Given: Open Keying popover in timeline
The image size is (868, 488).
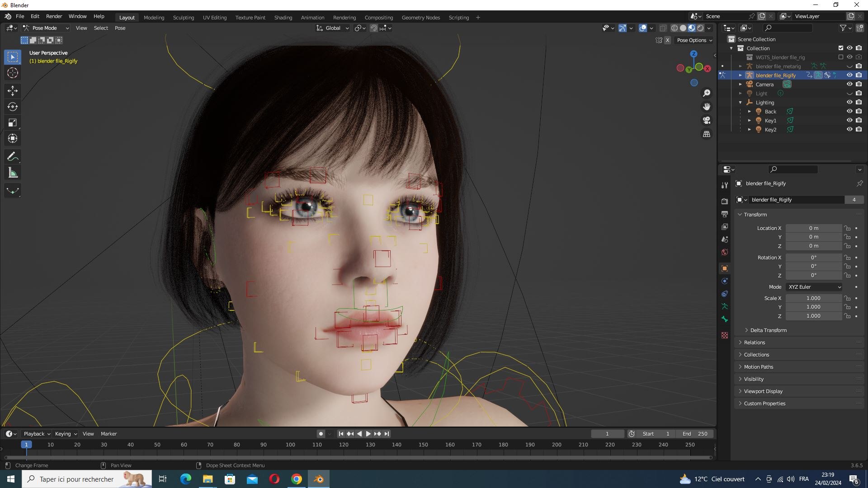Looking at the screenshot, I should tap(66, 434).
